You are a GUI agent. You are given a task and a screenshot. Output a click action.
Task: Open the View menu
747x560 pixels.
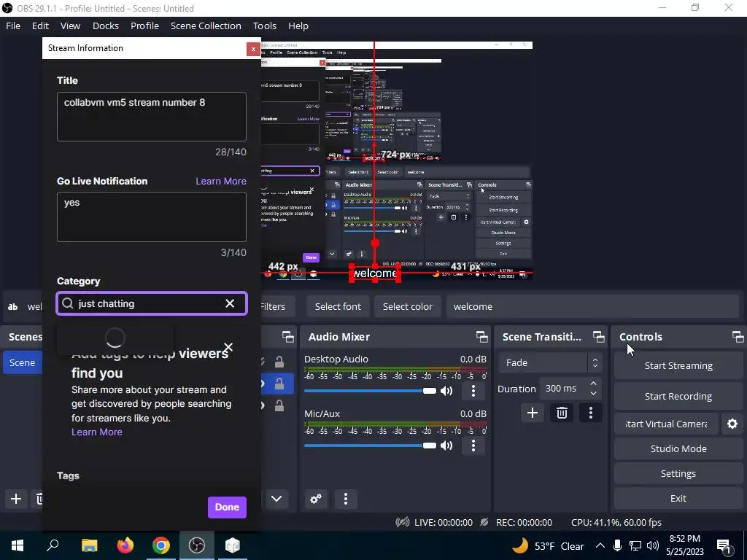point(70,26)
